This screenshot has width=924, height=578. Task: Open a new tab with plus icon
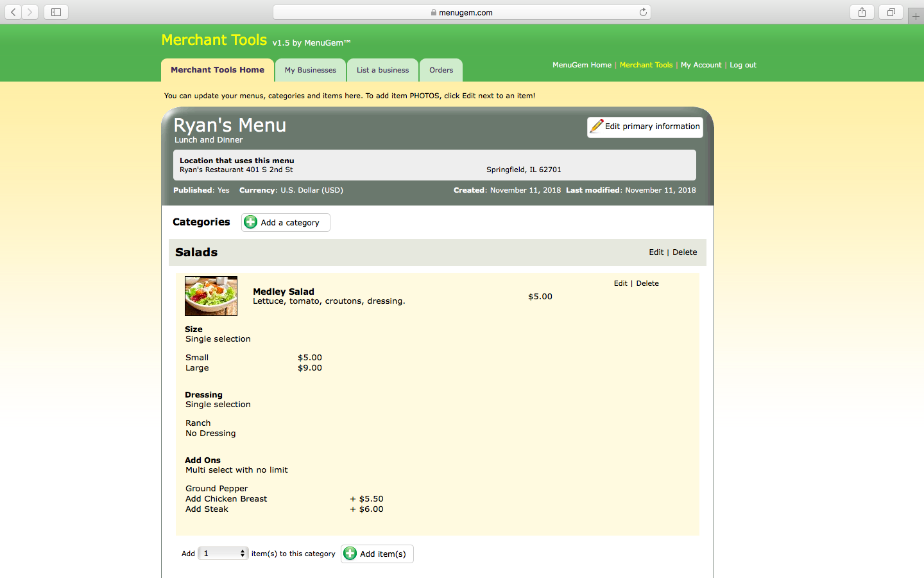pos(916,16)
